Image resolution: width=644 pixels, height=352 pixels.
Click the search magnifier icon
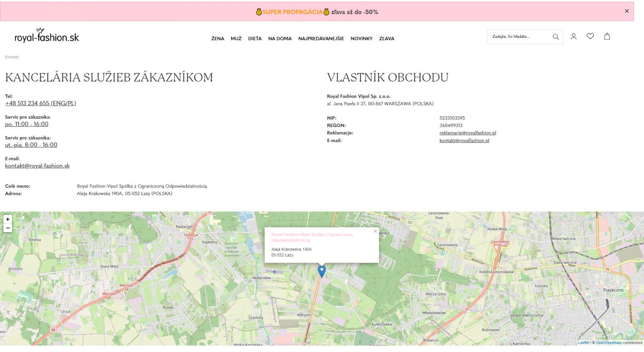click(555, 37)
